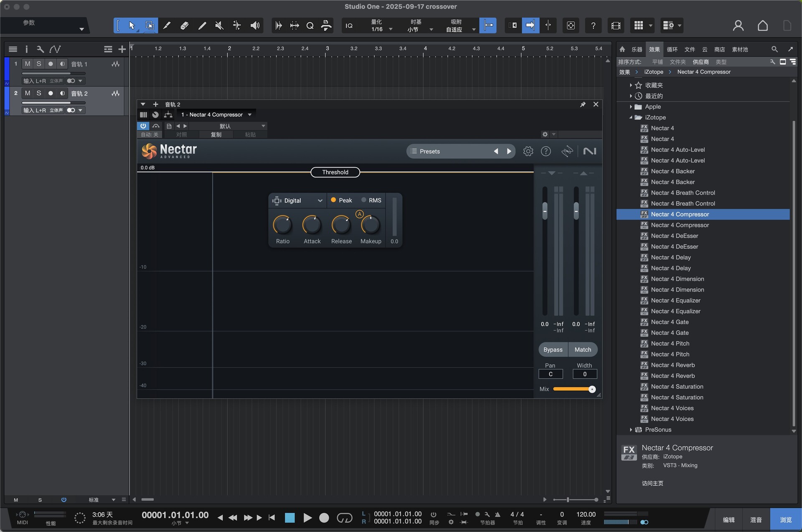
Task: Open 1 - Nectar 4 Compressor insert dropdown
Action: (216, 114)
